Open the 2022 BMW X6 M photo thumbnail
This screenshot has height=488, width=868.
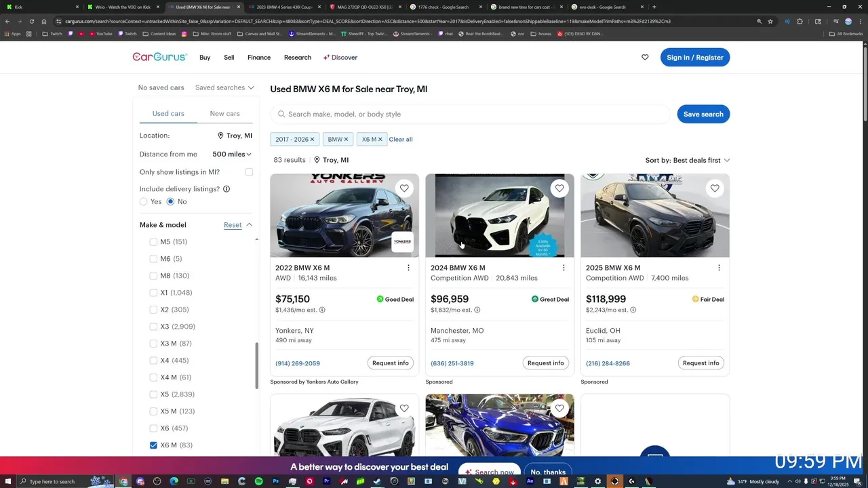point(344,216)
